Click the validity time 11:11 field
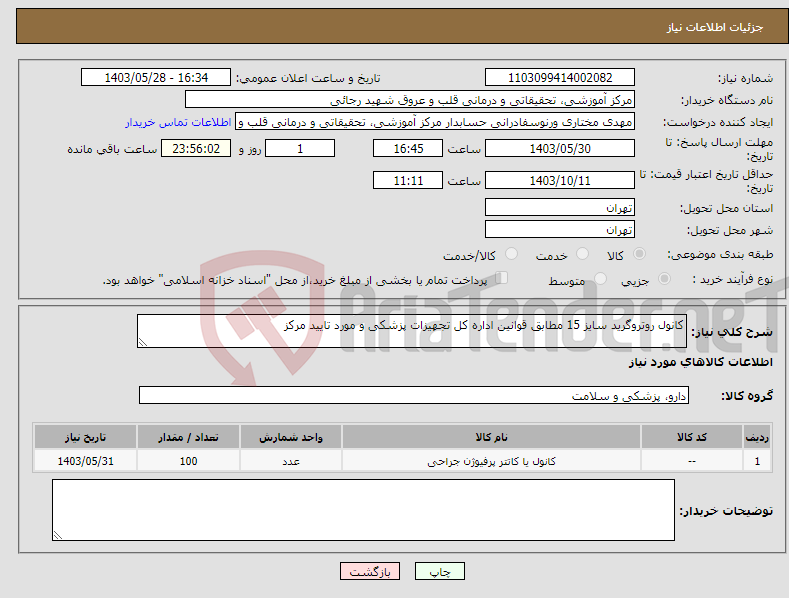The image size is (789, 598). pyautogui.click(x=408, y=180)
